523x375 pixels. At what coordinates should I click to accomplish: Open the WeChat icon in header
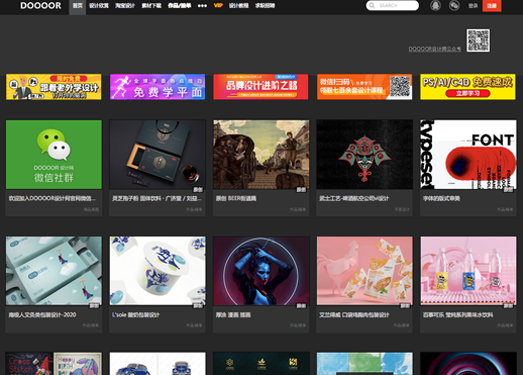click(454, 5)
